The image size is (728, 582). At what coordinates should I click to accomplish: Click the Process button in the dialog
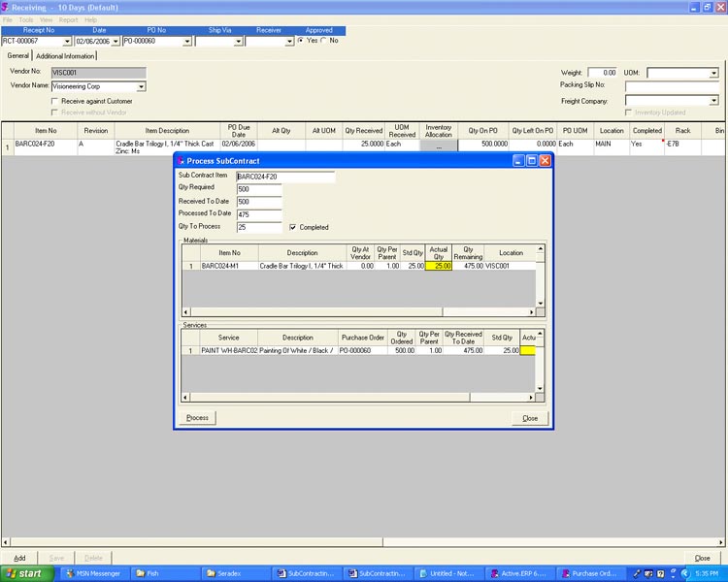click(197, 418)
